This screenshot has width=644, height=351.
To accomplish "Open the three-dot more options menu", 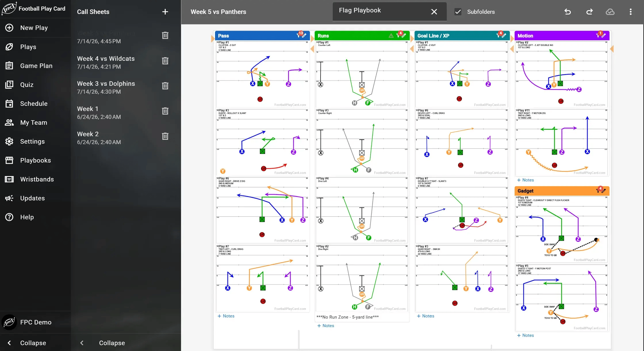I will click(630, 12).
